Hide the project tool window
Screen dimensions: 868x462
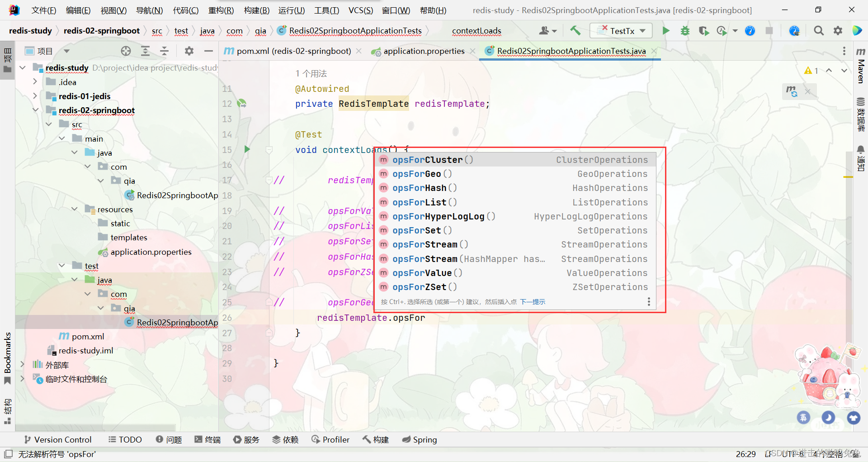point(208,51)
